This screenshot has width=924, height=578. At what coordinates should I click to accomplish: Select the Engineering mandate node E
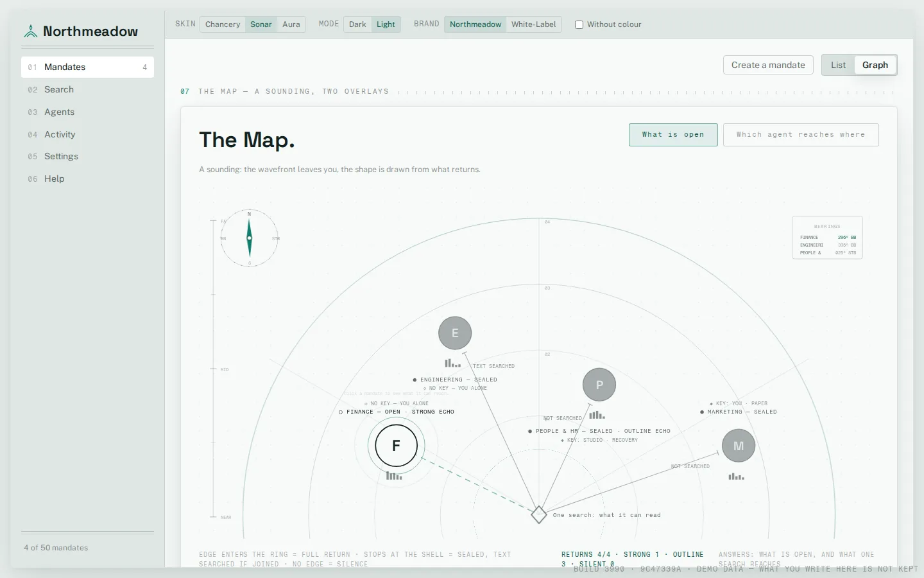(455, 333)
